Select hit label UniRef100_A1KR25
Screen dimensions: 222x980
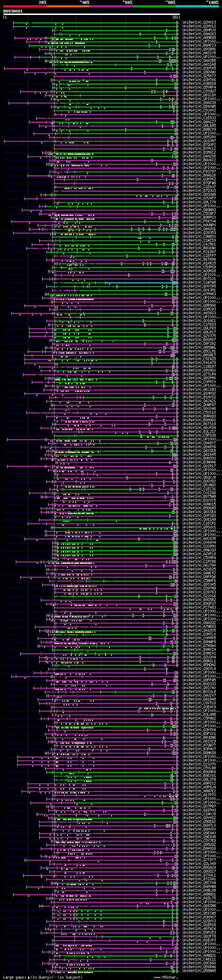199,263
